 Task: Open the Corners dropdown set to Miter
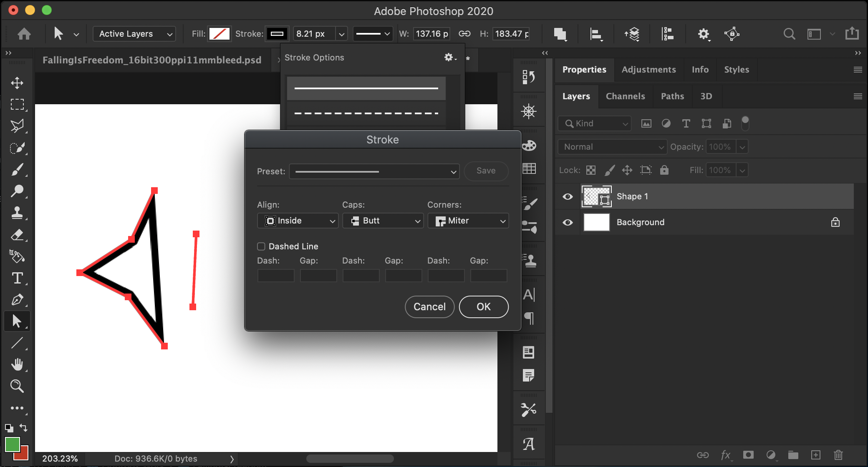point(468,221)
